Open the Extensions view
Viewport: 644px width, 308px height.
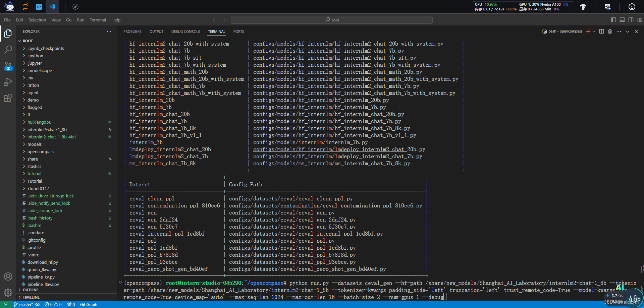click(8, 98)
